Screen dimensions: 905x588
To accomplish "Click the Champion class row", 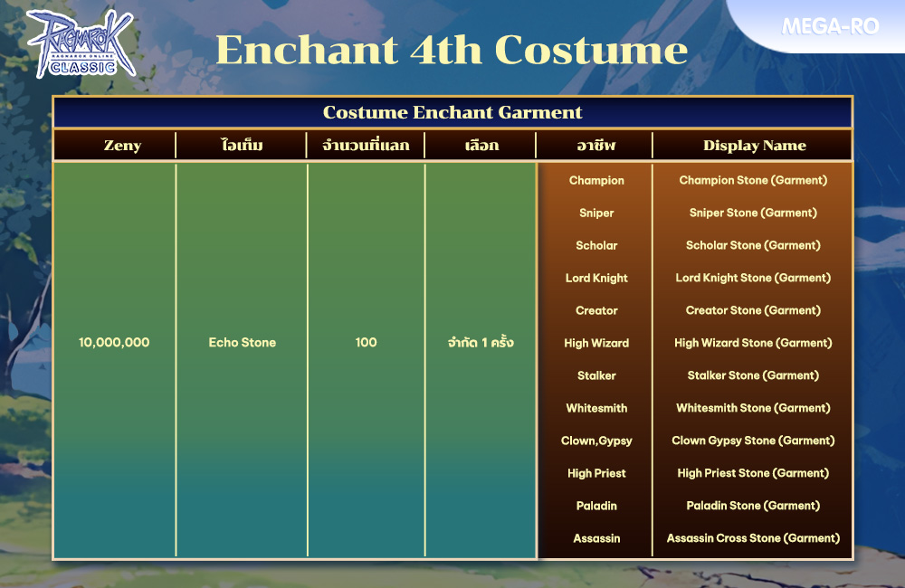I will pyautogui.click(x=596, y=180).
